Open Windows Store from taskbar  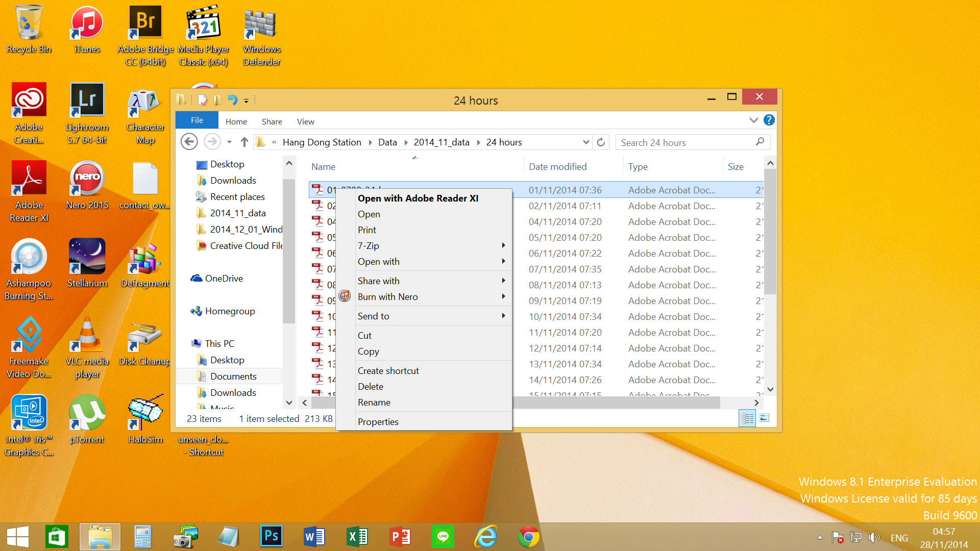pyautogui.click(x=57, y=537)
